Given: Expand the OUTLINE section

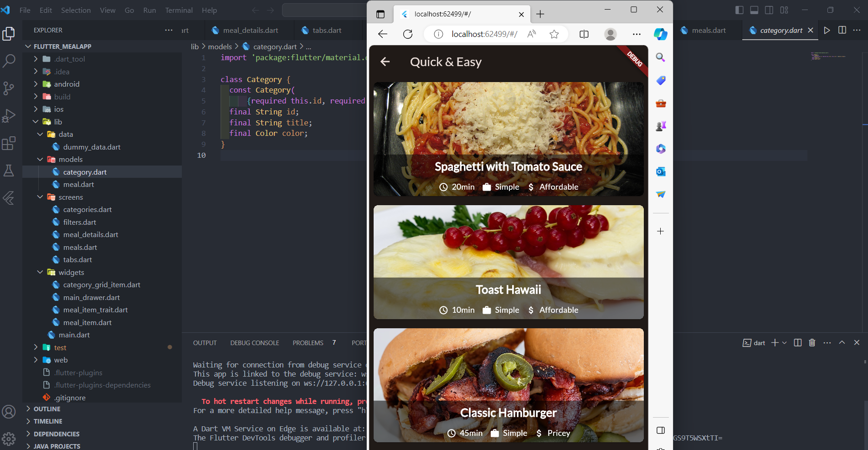Looking at the screenshot, I should click(x=47, y=409).
